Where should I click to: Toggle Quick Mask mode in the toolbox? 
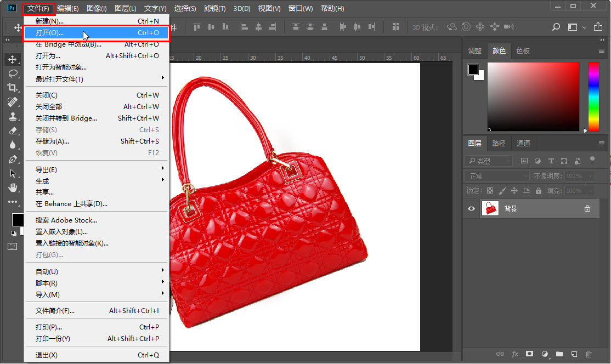pos(13,247)
